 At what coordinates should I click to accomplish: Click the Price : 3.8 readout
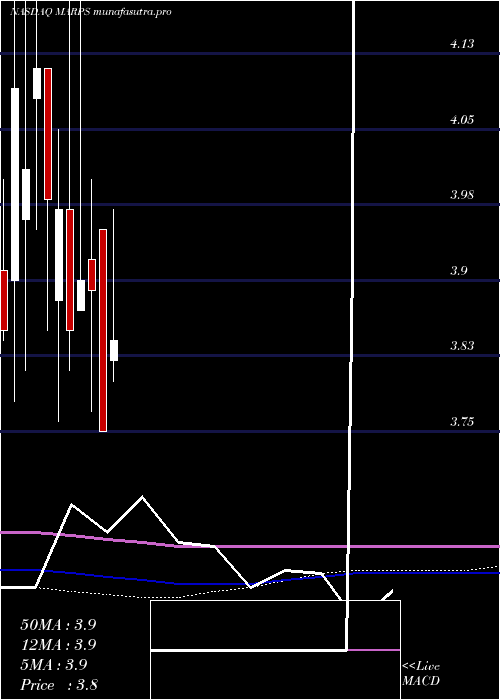(x=59, y=685)
